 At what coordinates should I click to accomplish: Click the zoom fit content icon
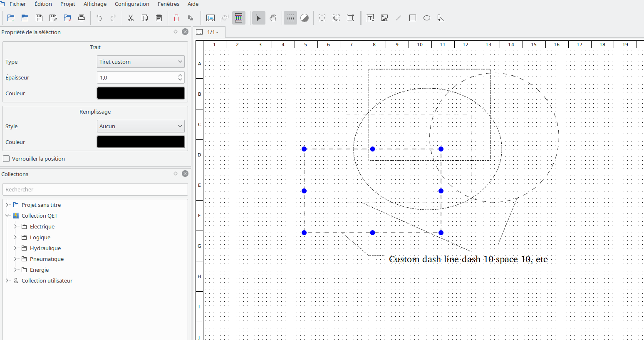click(x=336, y=18)
